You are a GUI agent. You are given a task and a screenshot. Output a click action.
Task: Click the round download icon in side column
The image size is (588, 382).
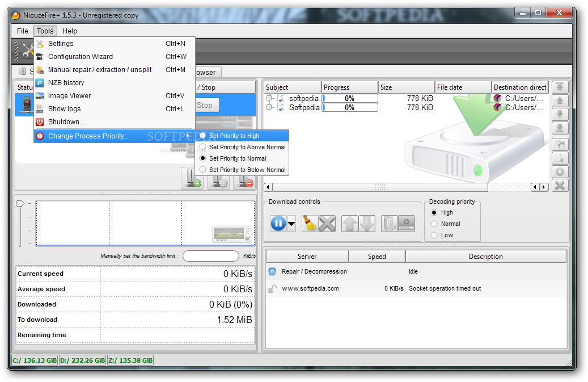[560, 172]
